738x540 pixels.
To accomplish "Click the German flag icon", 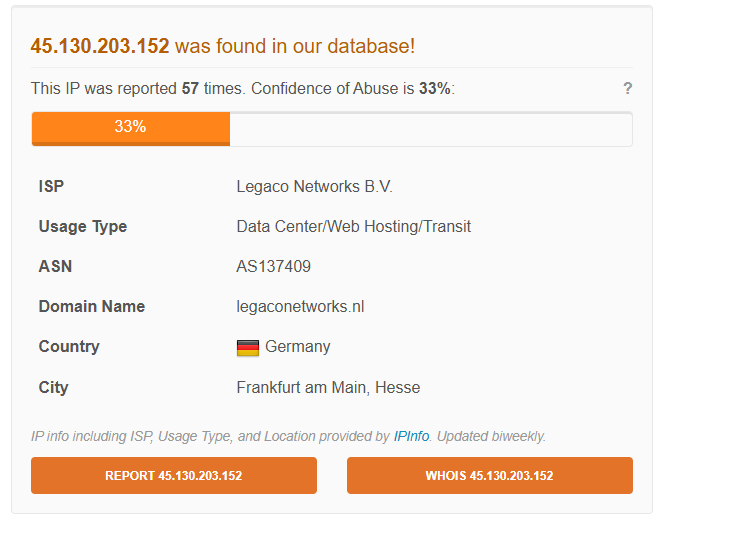I will [248, 348].
